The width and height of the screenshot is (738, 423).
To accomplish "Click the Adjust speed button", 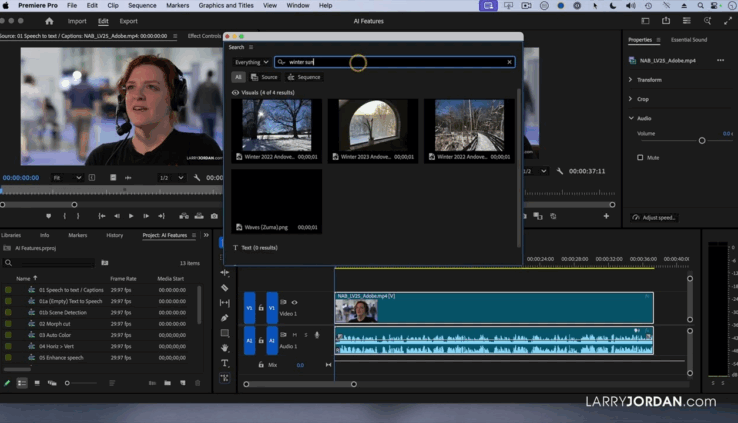I will click(654, 217).
